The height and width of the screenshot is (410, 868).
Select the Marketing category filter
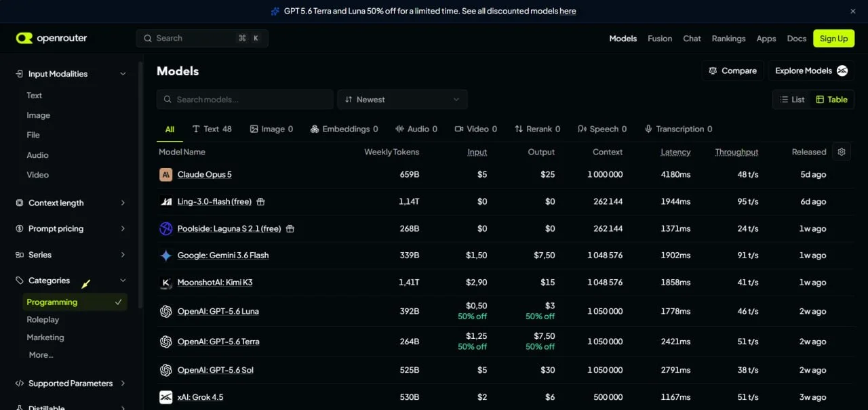tap(45, 337)
